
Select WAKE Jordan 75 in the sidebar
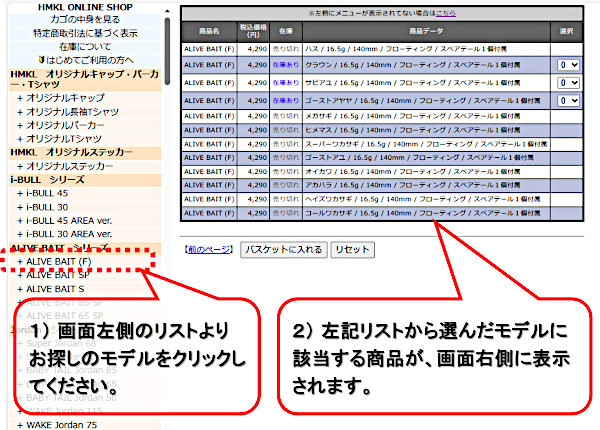click(x=62, y=425)
